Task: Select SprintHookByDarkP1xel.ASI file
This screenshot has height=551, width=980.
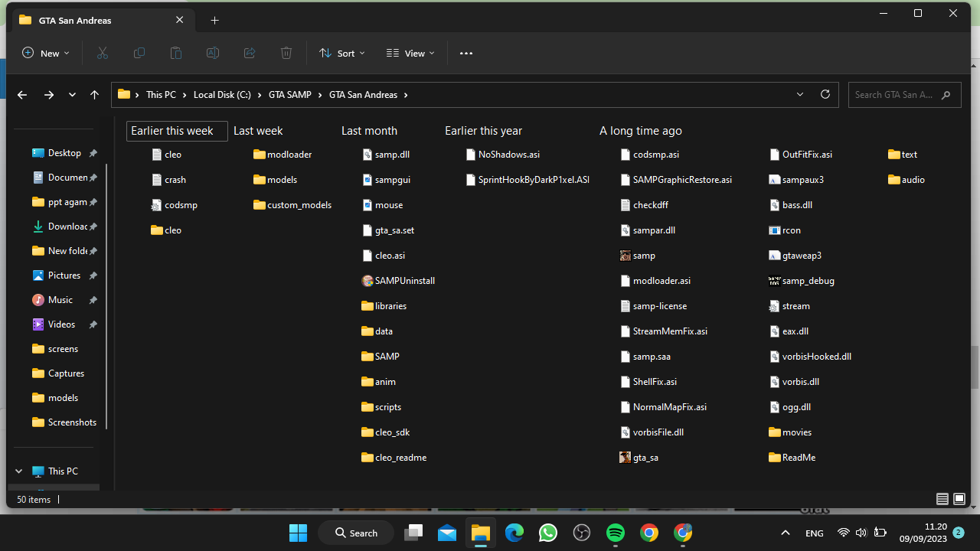Action: pyautogui.click(x=528, y=180)
